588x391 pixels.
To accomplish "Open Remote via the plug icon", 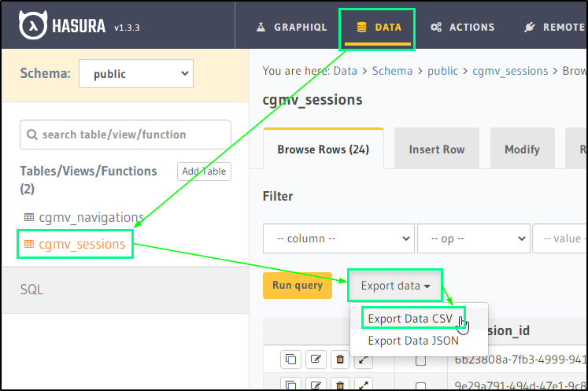I will coord(530,27).
